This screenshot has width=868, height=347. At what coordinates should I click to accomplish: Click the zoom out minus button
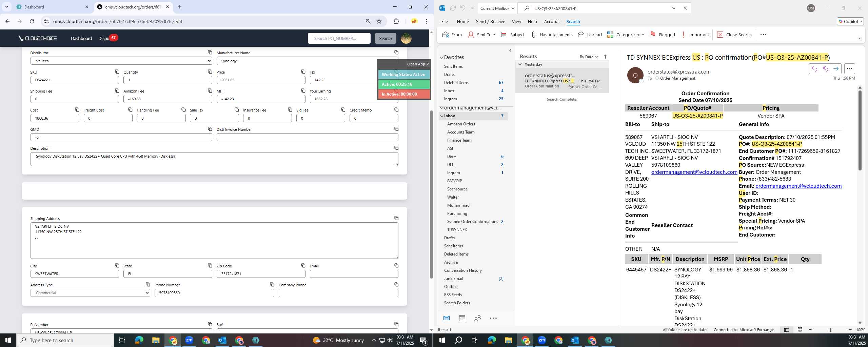coord(810,330)
